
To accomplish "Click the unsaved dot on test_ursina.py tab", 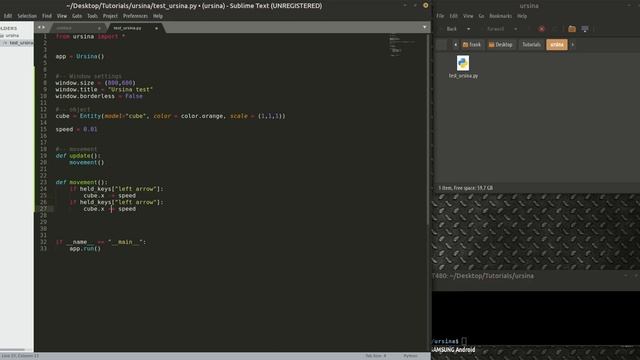I will [156, 28].
